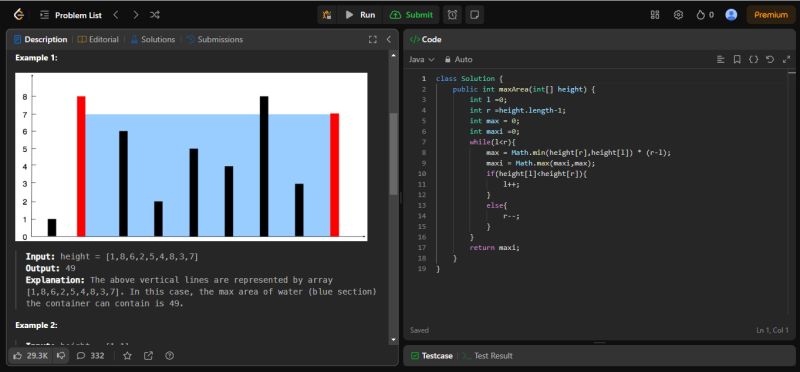Image resolution: width=800 pixels, height=372 pixels.
Task: Open the debugger icon beside Run
Action: pos(327,15)
